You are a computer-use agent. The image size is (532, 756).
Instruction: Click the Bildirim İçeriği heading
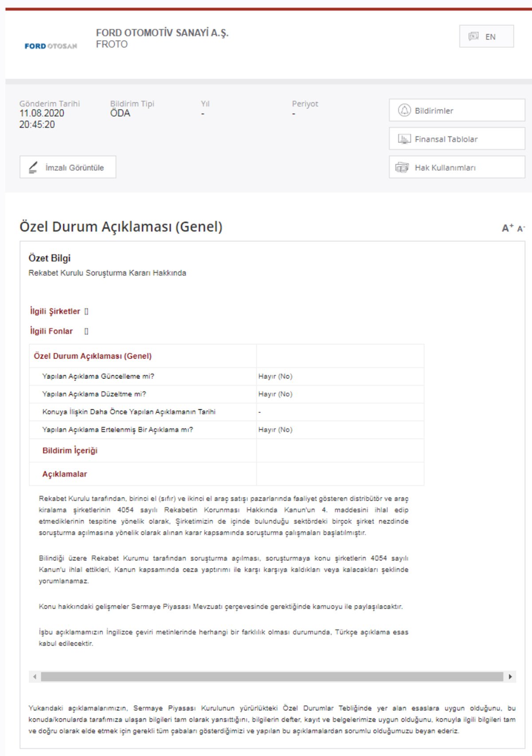point(70,450)
